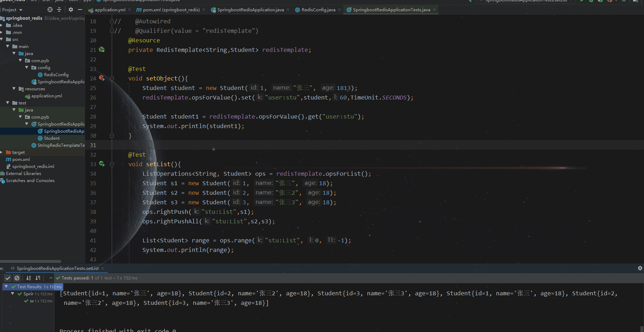Click run test gutter icon on line 33

(102, 164)
